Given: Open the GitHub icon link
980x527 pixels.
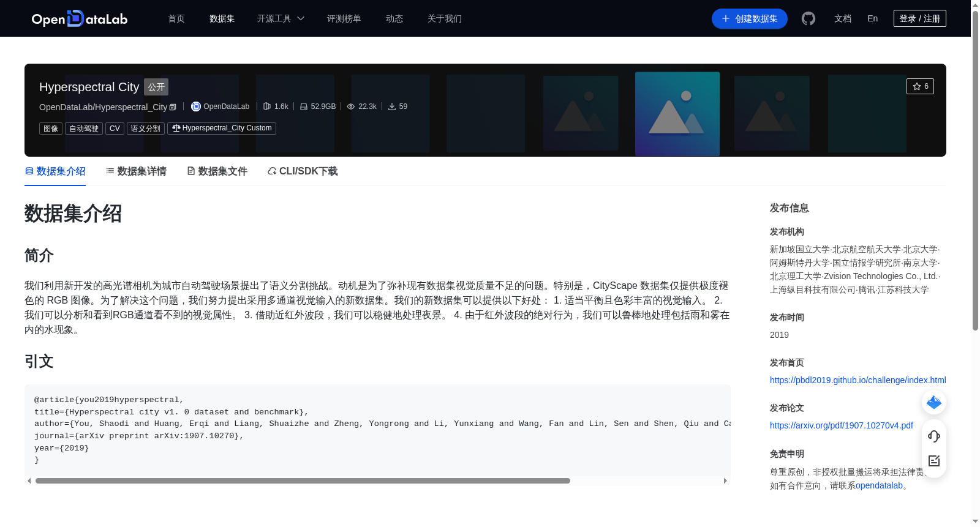Looking at the screenshot, I should pyautogui.click(x=809, y=19).
